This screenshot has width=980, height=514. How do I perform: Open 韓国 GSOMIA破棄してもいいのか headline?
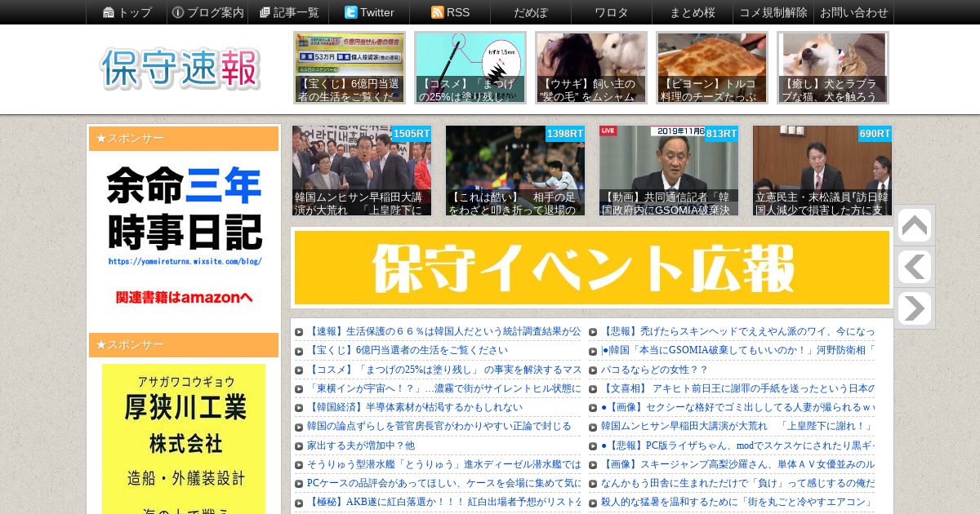[737, 350]
